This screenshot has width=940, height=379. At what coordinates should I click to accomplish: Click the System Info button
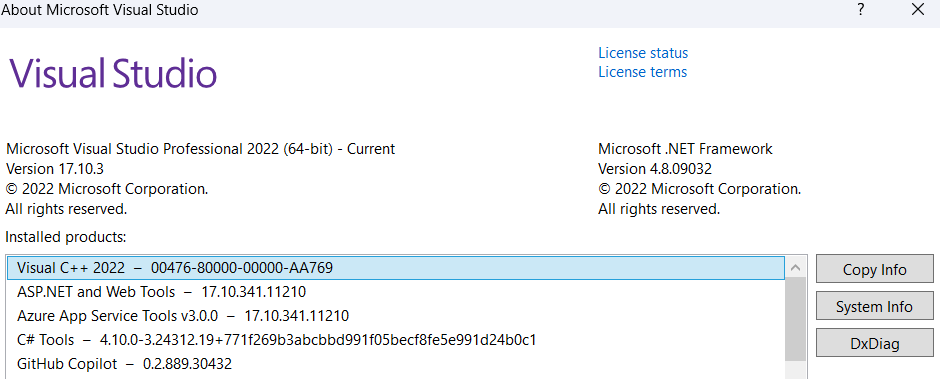tap(875, 306)
